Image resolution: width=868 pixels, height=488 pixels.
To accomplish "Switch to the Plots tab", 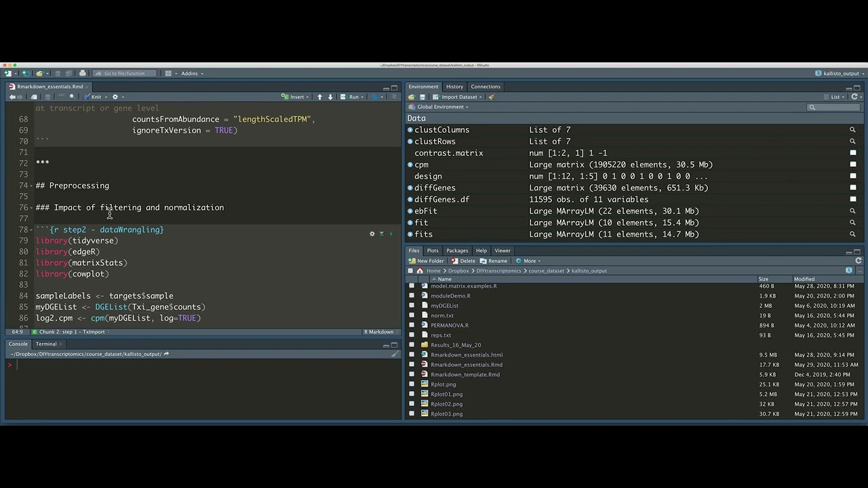I will click(x=433, y=251).
